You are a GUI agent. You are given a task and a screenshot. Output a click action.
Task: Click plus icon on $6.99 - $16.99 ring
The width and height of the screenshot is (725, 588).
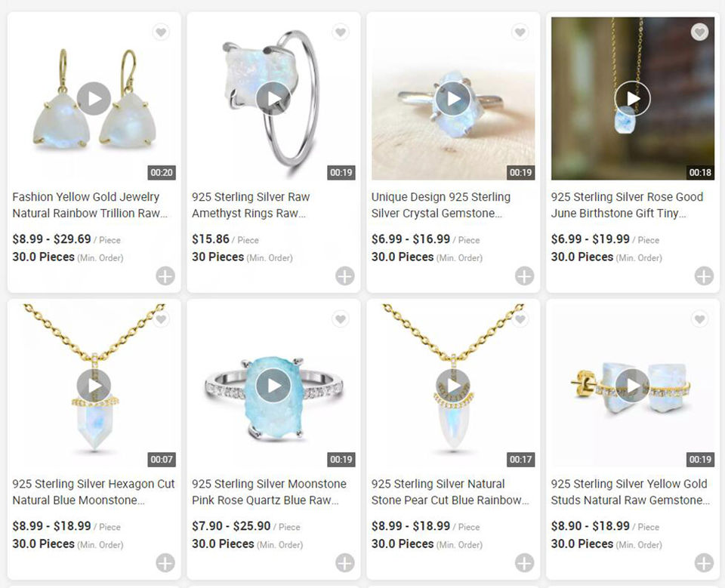tap(524, 276)
